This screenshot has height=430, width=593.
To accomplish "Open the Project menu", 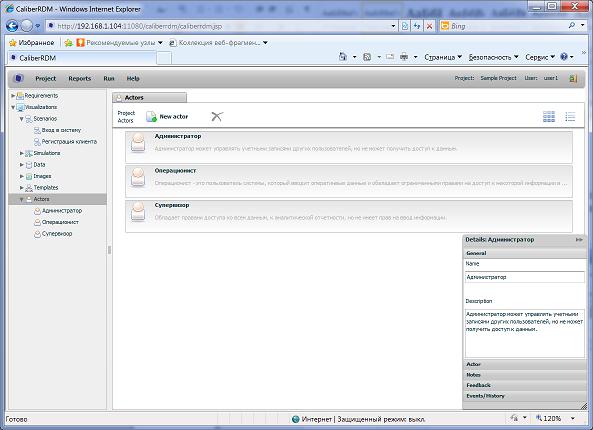I will [x=46, y=78].
